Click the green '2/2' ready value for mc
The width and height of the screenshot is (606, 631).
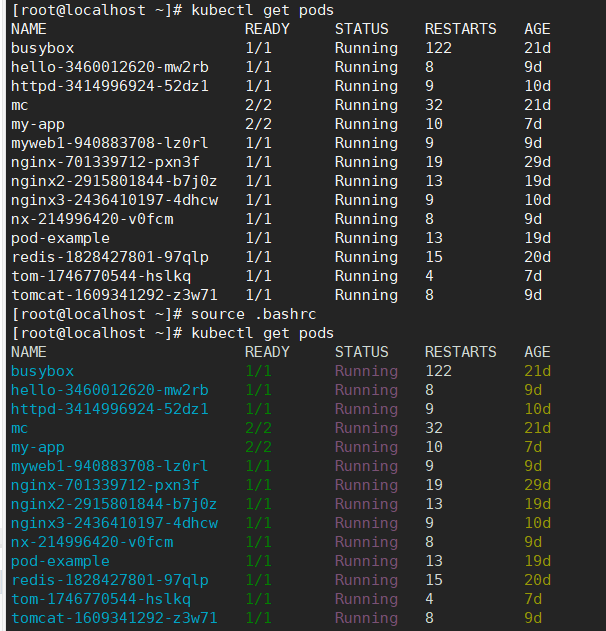(258, 428)
